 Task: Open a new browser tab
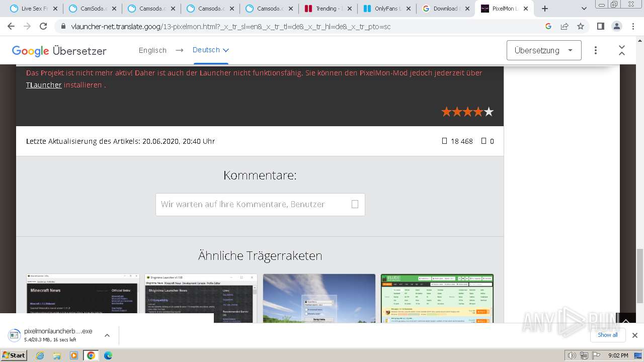pyautogui.click(x=545, y=9)
